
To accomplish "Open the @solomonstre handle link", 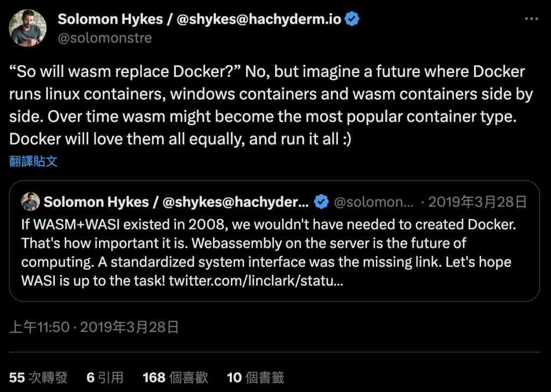I will [x=104, y=38].
